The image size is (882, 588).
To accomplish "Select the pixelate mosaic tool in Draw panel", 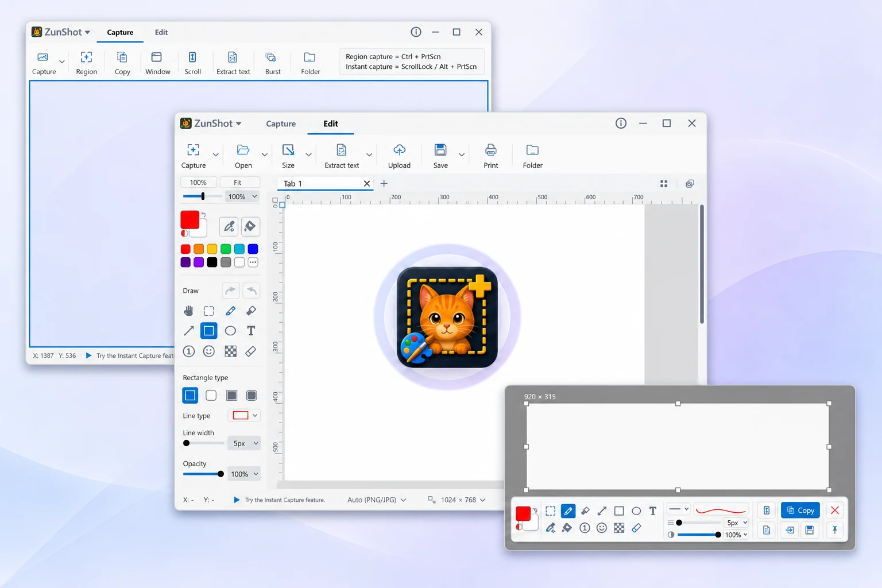I will click(230, 351).
